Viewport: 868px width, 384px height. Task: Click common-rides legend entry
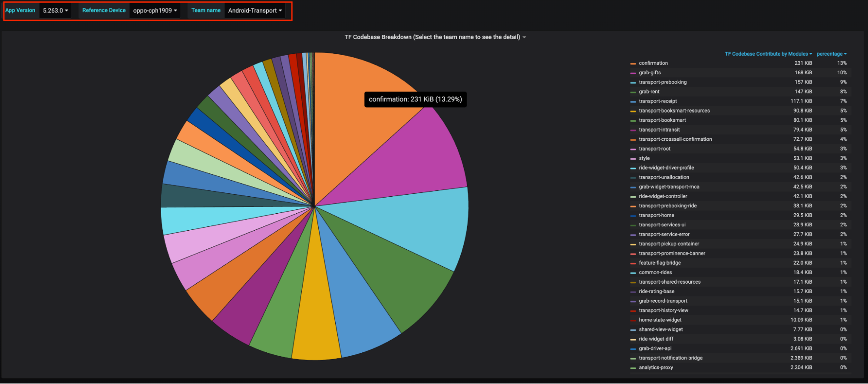[x=655, y=273]
